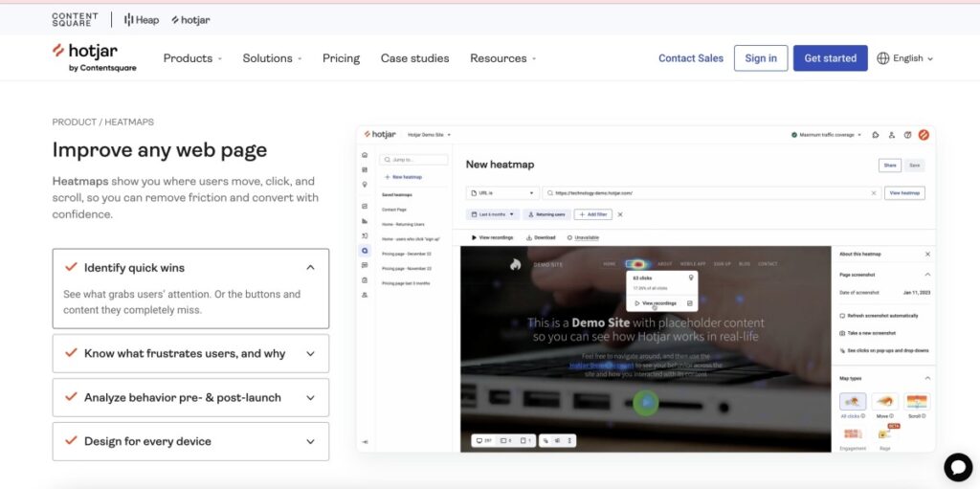Image resolution: width=980 pixels, height=489 pixels.
Task: Click the lightbulb icon in demo sidebar
Action: [x=365, y=185]
